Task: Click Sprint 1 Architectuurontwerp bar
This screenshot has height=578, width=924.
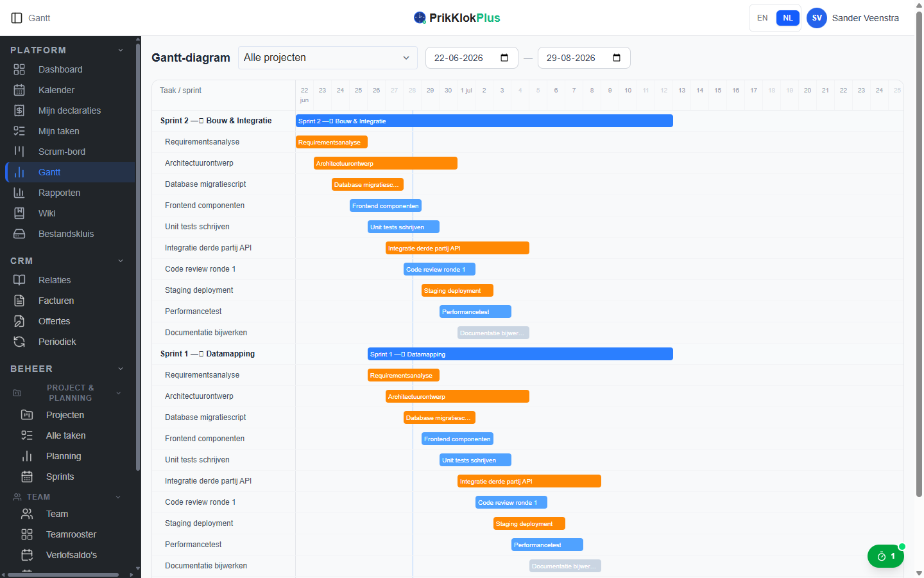Action: tap(458, 396)
